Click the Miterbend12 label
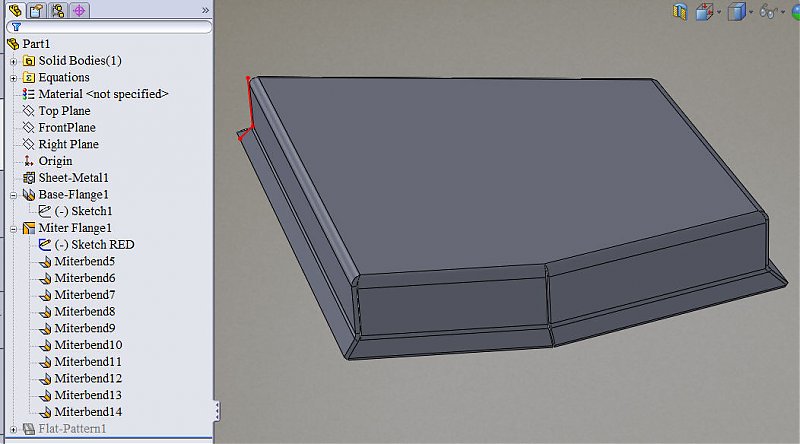The image size is (800, 444). click(88, 379)
